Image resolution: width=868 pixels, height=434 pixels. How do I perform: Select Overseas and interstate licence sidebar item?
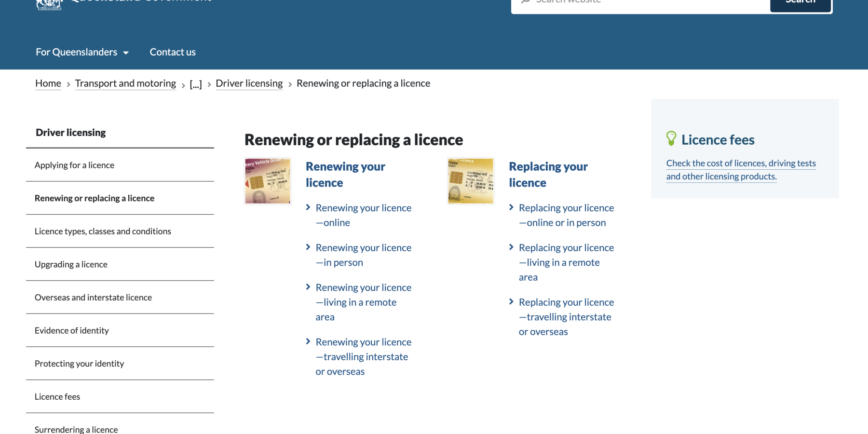pyautogui.click(x=93, y=297)
